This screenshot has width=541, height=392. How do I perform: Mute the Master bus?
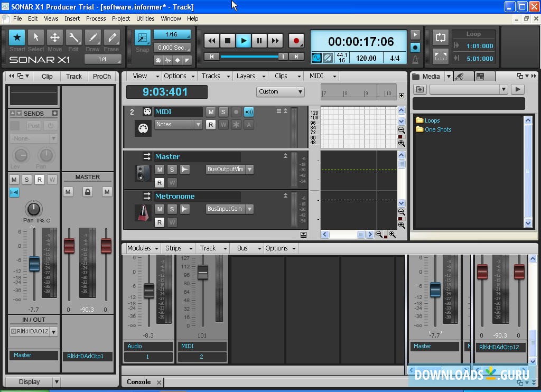point(160,170)
